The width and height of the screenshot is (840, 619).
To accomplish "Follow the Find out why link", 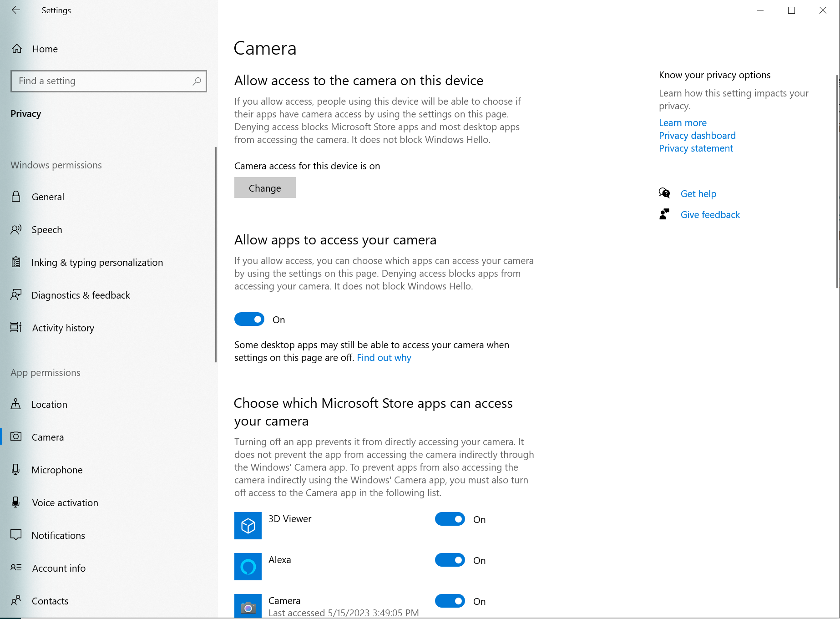I will [384, 358].
